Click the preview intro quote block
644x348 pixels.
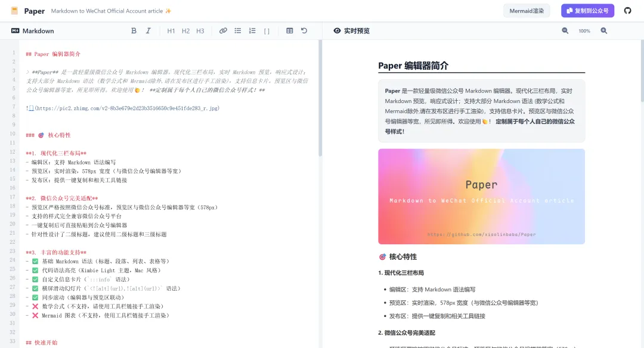point(481,111)
